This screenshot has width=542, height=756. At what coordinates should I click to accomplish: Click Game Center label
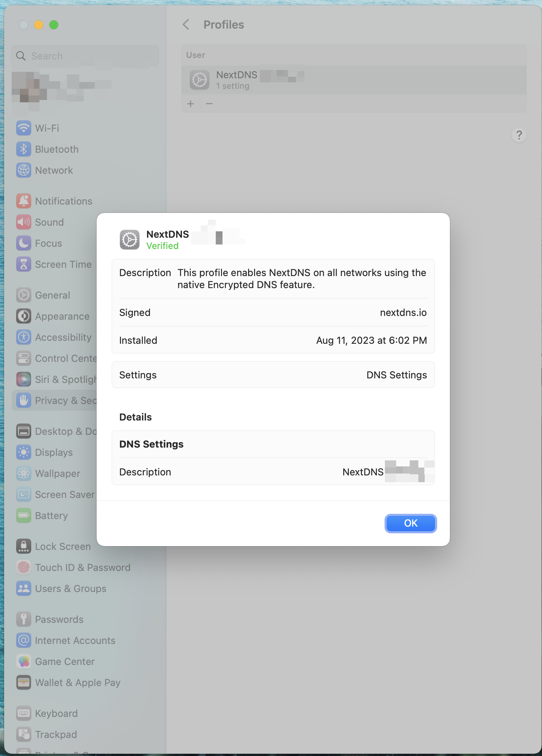(x=65, y=662)
